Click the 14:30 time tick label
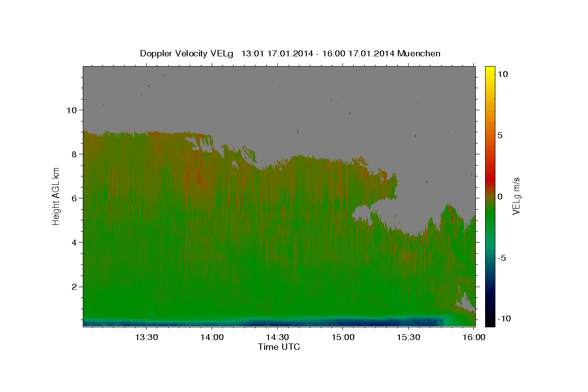 277,337
